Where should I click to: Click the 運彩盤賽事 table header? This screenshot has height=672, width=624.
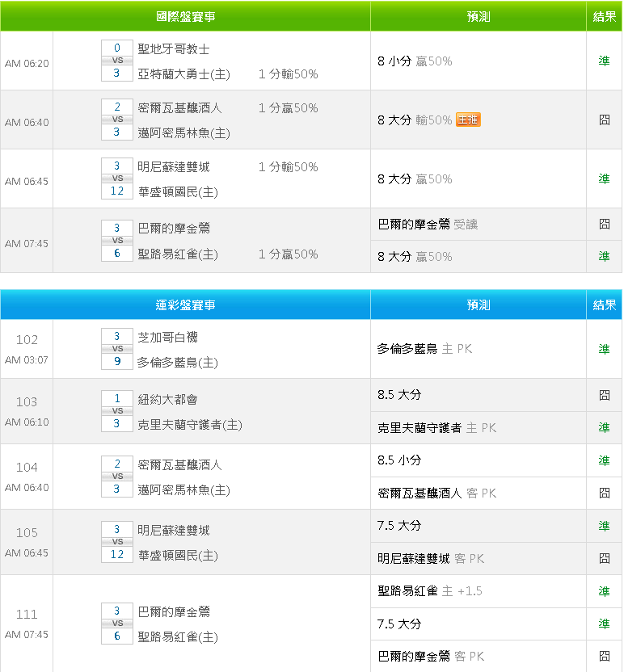(x=185, y=304)
